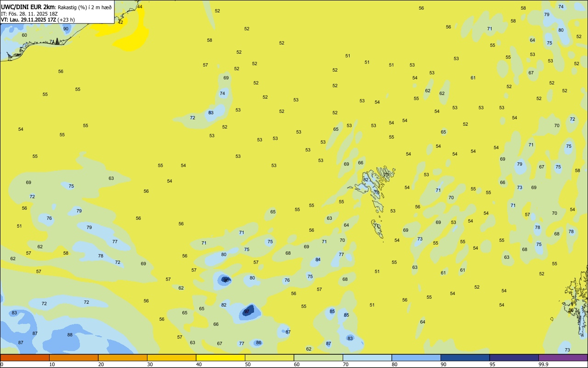Click the map value '96' in dark blue

click(x=226, y=280)
